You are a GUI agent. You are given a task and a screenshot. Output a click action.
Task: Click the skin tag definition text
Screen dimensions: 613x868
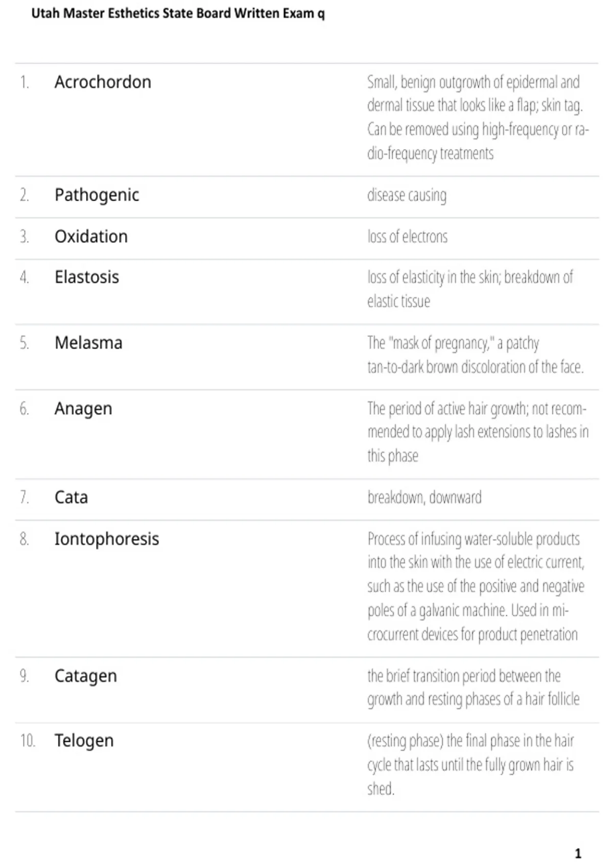(478, 117)
